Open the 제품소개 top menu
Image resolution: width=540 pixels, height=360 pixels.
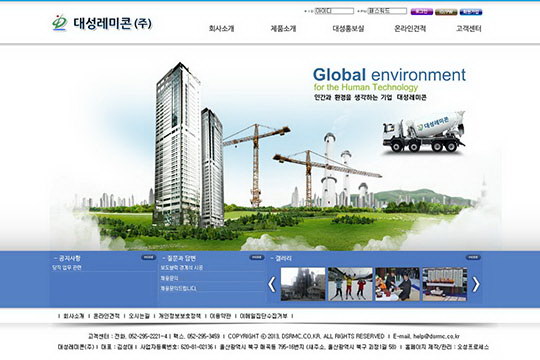coord(283,29)
